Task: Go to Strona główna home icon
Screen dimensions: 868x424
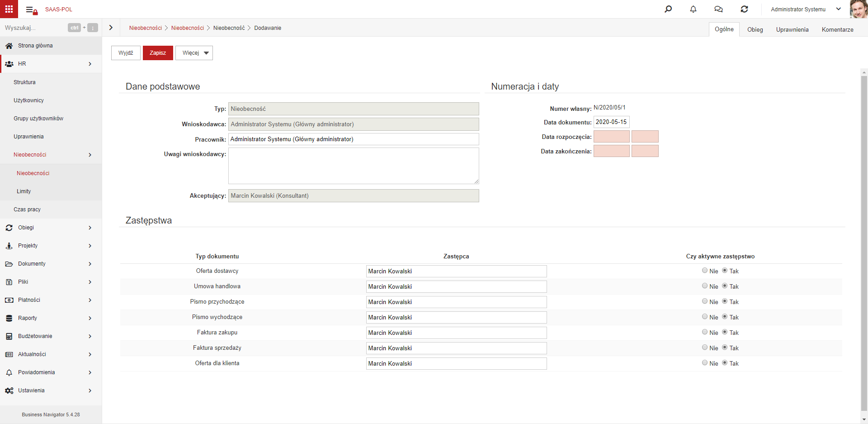Action: click(9, 46)
